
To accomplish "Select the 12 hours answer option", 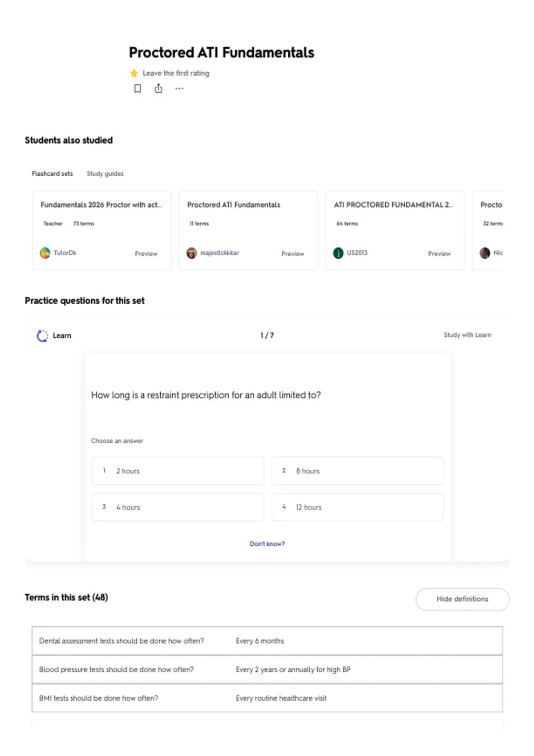I will pyautogui.click(x=357, y=507).
